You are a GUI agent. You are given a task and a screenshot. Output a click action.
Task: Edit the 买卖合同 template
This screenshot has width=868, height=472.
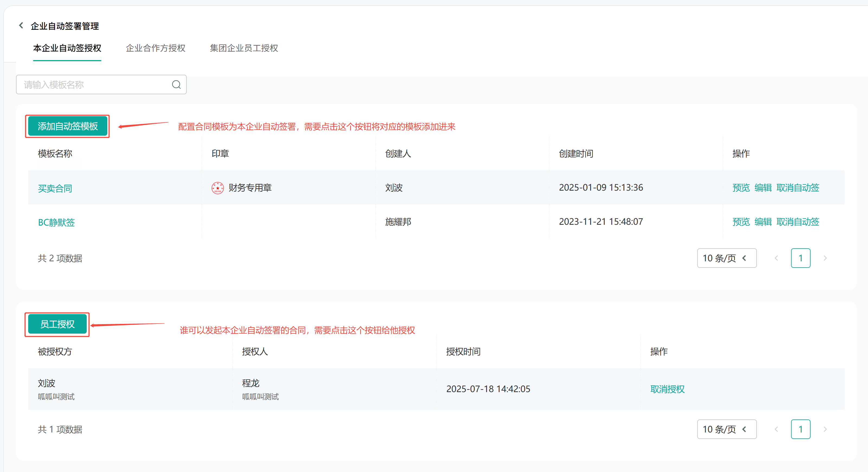click(x=763, y=188)
